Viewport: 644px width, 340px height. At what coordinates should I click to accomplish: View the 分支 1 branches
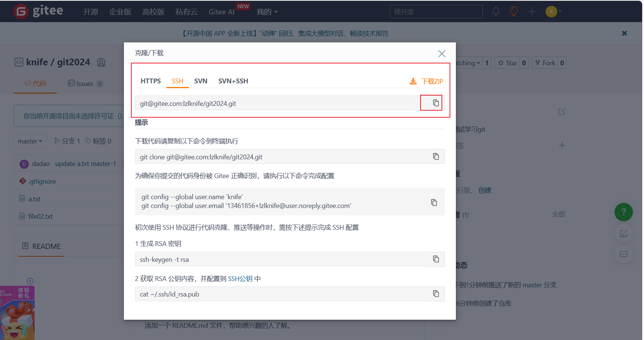click(67, 141)
